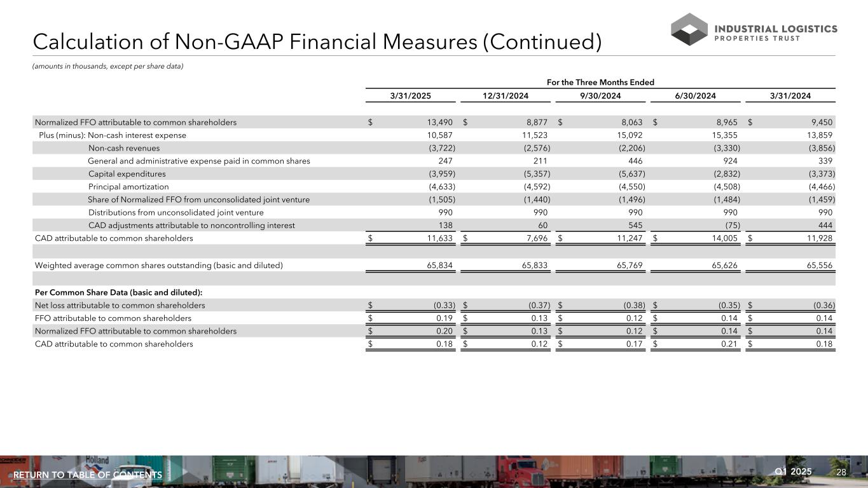The width and height of the screenshot is (868, 488).
Task: Click the Principal amortization row label
Action: tap(128, 187)
